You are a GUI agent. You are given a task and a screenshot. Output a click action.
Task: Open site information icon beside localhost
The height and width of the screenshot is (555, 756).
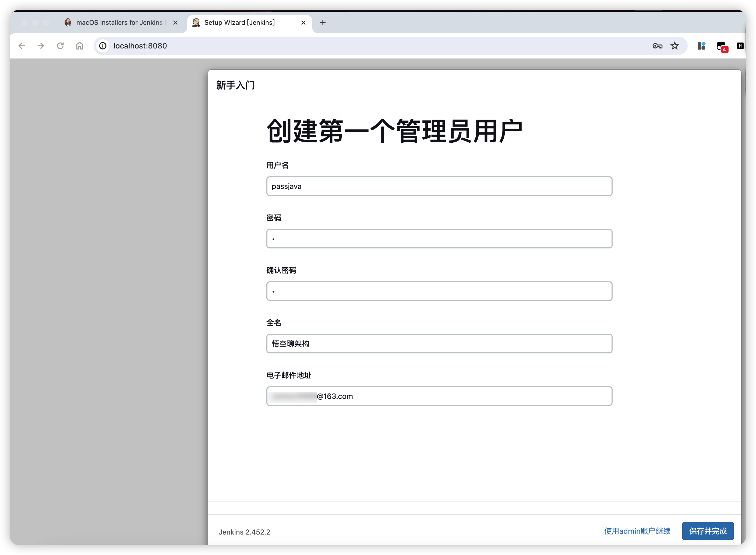(103, 46)
